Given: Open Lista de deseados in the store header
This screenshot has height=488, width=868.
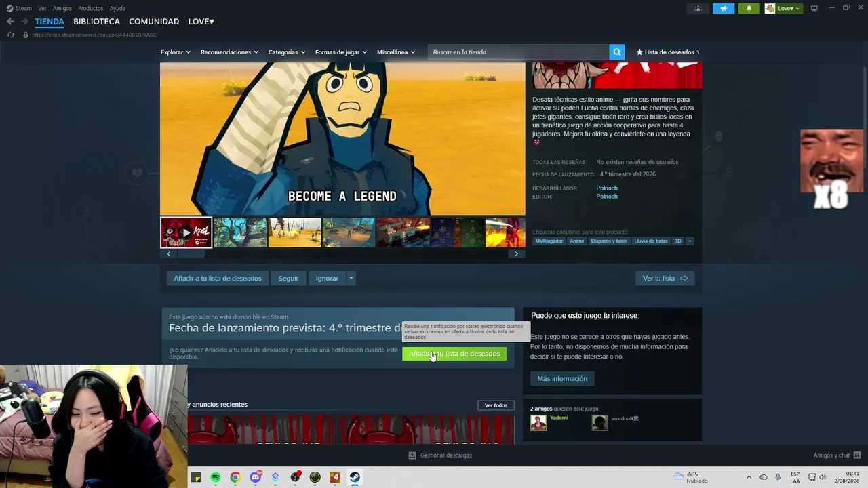Looking at the screenshot, I should click(x=667, y=52).
